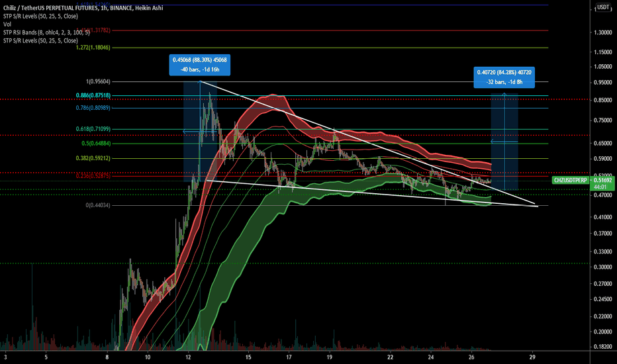Image resolution: width=617 pixels, height=364 pixels.
Task: Click date 3 on the time axis
Action: pyautogui.click(x=5, y=357)
